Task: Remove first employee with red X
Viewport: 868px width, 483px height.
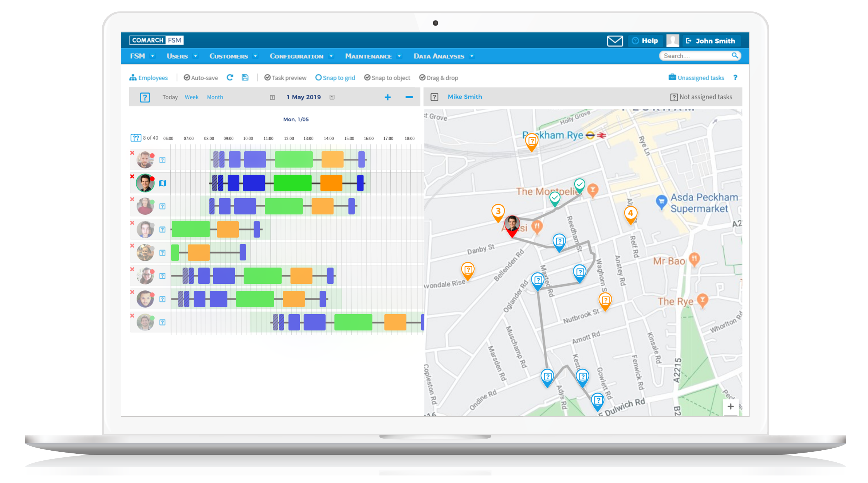Action: tap(132, 153)
